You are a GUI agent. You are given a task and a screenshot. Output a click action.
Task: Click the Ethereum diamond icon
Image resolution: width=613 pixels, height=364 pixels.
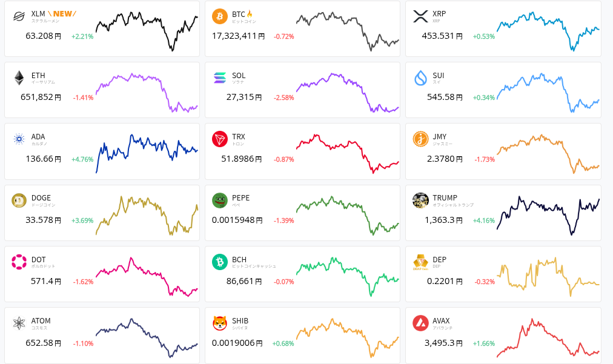(20, 78)
